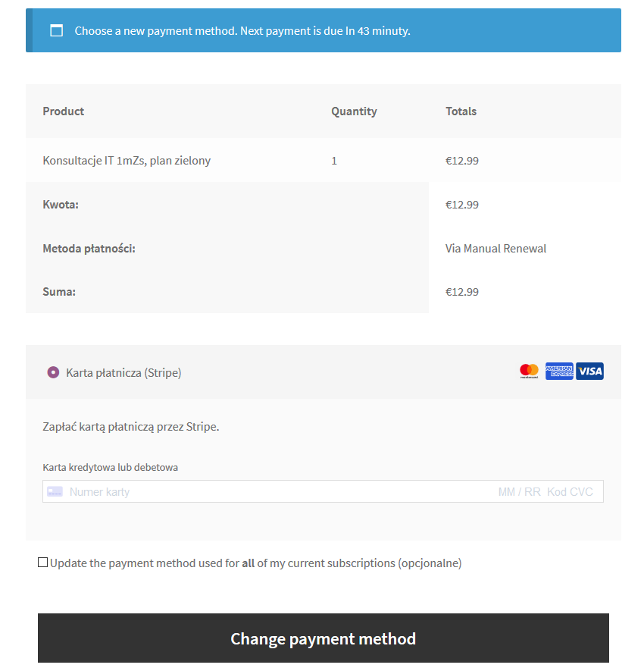Image resolution: width=644 pixels, height=671 pixels.
Task: Click the Mastercard logo icon
Action: [x=529, y=371]
